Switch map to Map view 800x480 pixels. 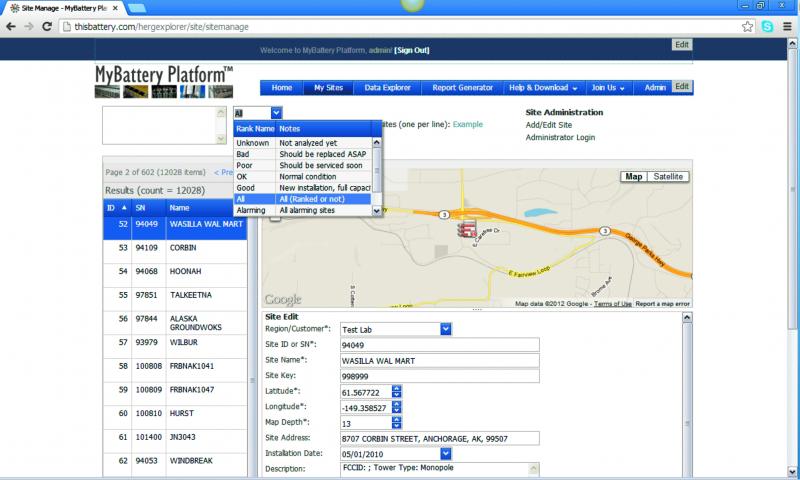(634, 176)
